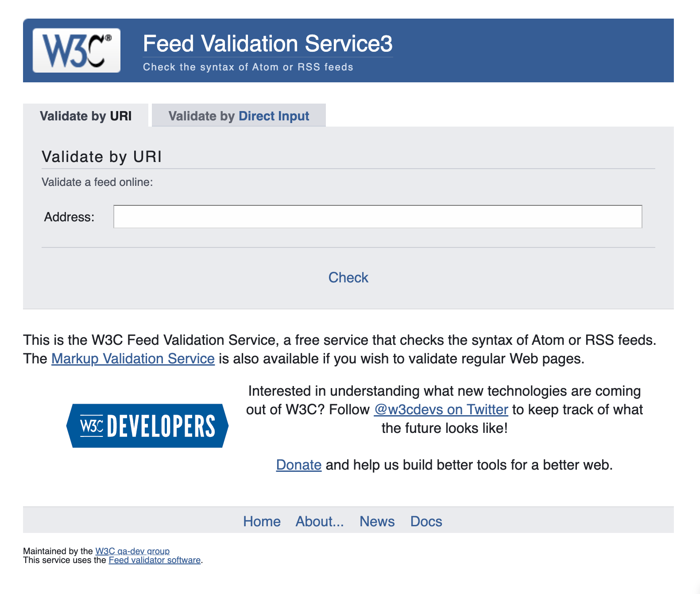Open the About... footer menu item

[x=320, y=521]
